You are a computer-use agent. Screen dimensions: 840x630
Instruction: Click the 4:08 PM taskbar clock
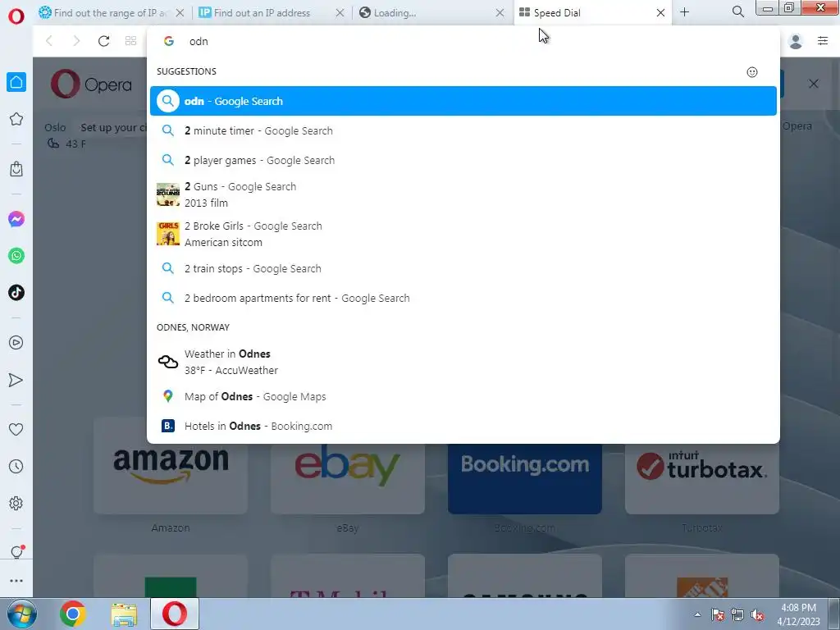coord(798,614)
